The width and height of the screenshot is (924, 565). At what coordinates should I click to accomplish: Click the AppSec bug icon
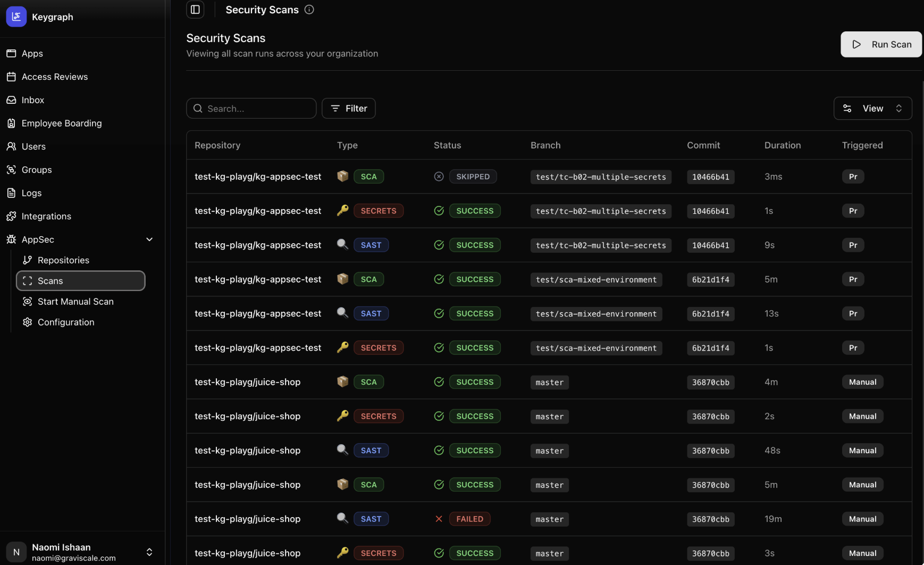pyautogui.click(x=11, y=239)
